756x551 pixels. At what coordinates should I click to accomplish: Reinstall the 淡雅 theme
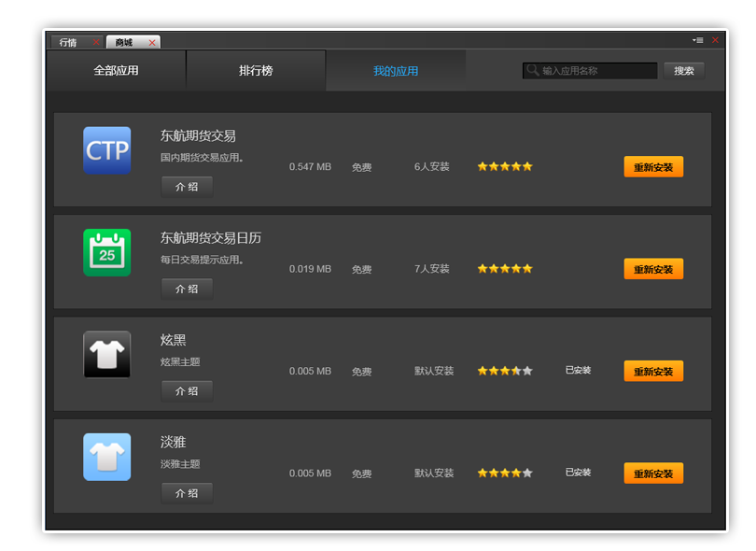653,473
